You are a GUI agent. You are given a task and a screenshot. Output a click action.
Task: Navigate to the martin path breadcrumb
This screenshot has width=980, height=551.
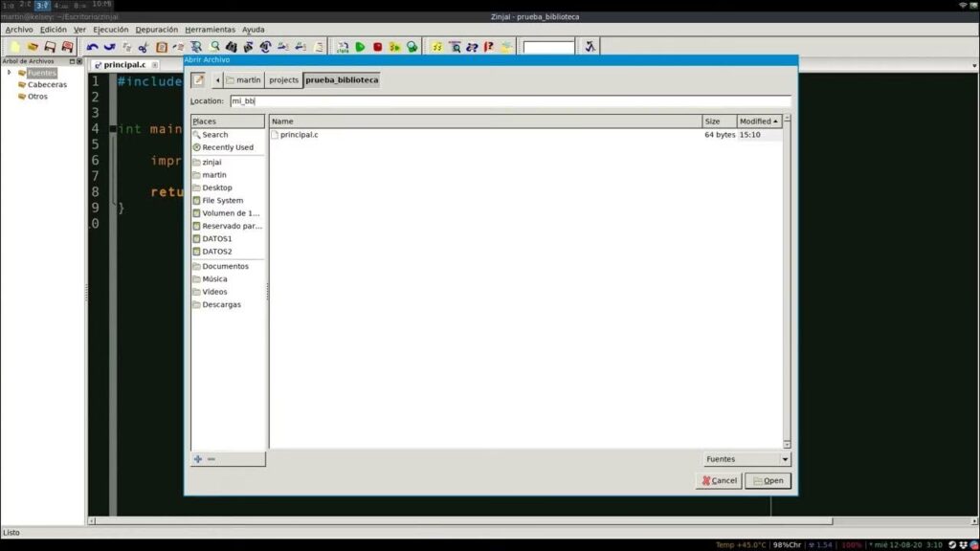point(243,80)
